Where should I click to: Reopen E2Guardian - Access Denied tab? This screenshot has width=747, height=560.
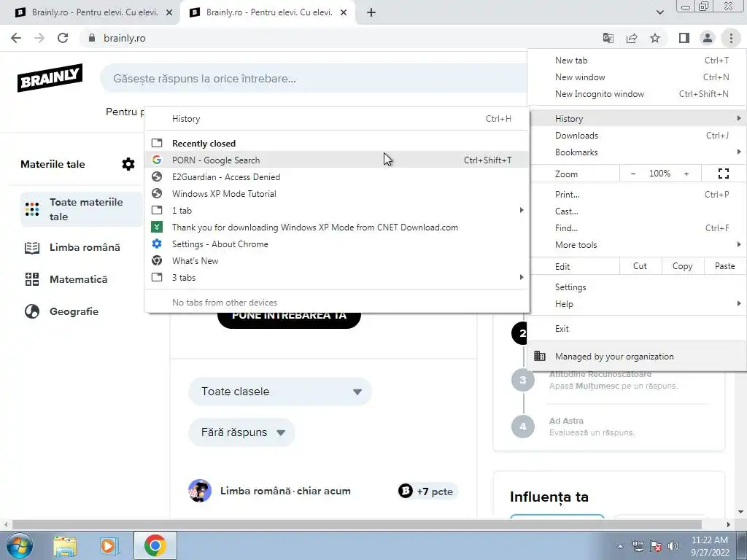[337, 176]
